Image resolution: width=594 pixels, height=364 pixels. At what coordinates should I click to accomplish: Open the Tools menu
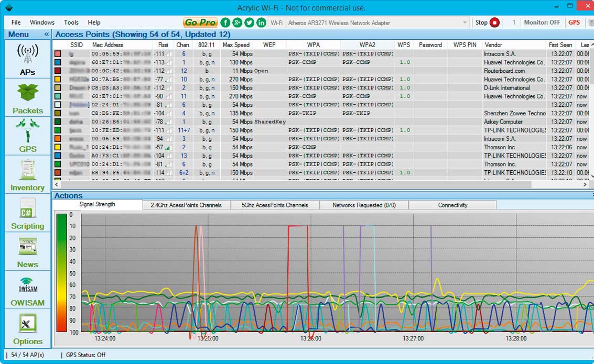point(71,23)
